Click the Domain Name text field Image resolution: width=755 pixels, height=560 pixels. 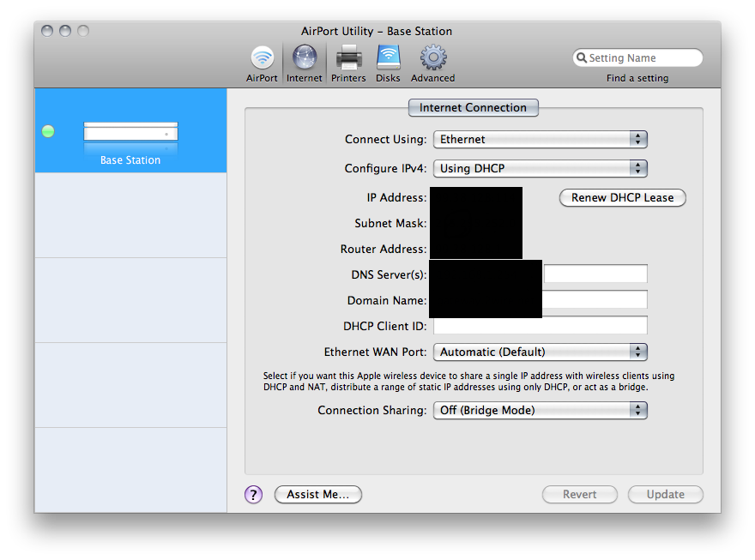595,300
